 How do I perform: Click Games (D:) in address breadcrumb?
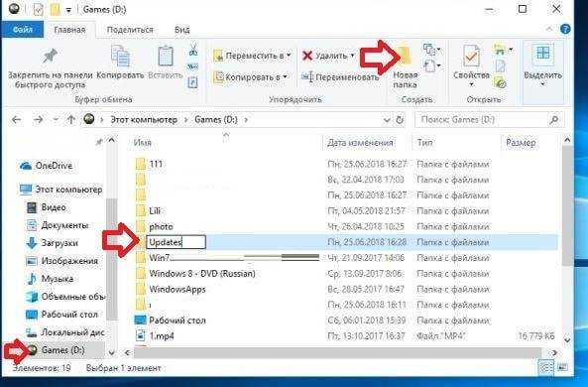(216, 120)
